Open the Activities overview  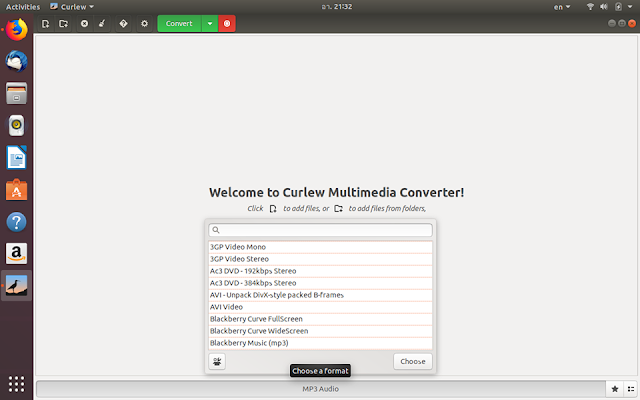(x=23, y=7)
